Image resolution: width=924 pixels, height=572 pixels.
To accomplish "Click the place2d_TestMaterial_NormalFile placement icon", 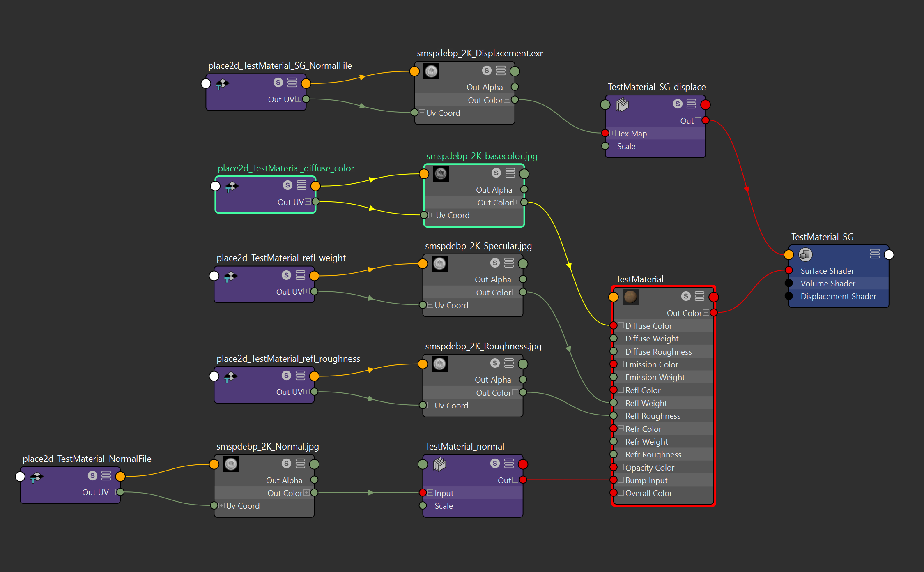I will coord(36,477).
